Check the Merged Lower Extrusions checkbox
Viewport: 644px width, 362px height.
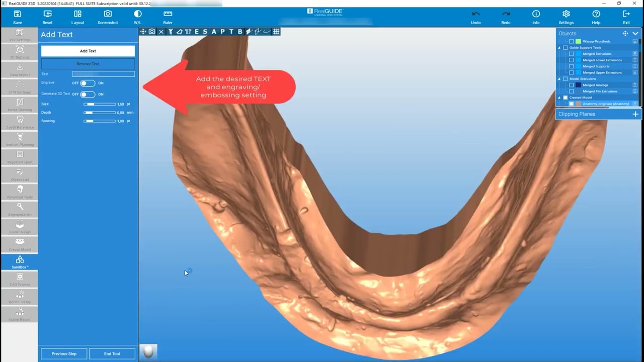572,60
